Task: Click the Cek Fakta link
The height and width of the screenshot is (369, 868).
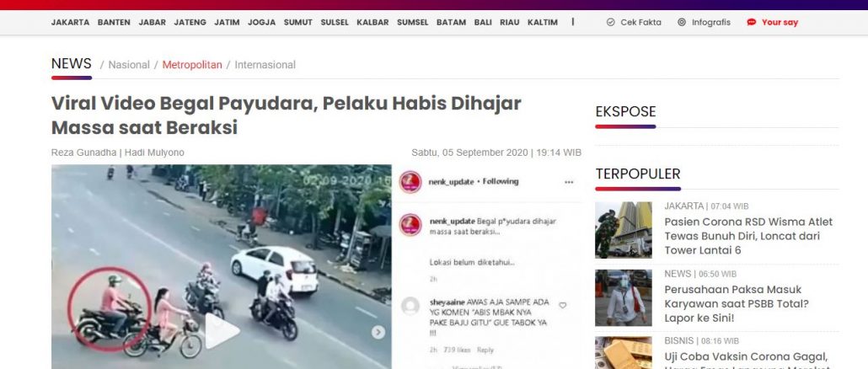Action: (641, 23)
